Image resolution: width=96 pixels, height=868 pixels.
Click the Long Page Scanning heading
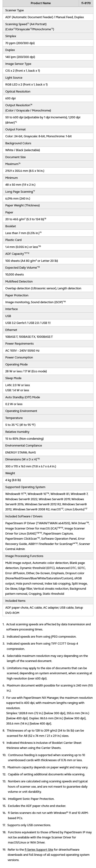pos(20,191)
